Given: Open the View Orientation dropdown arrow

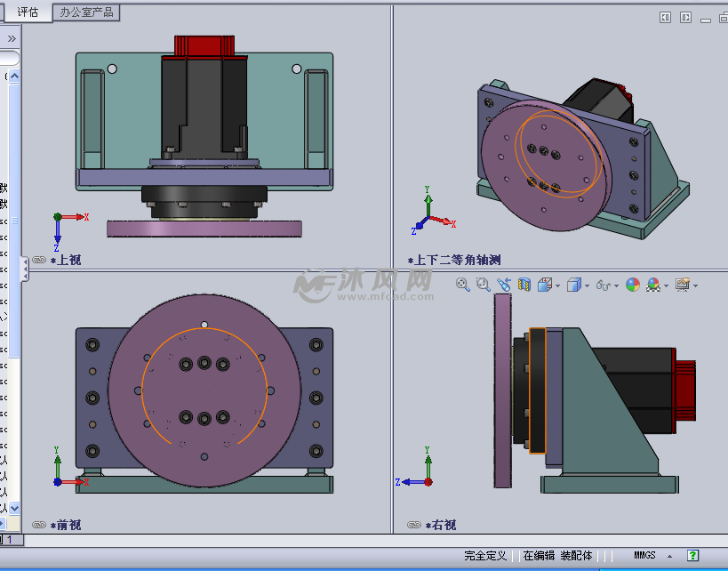Looking at the screenshot, I should click(x=557, y=285).
